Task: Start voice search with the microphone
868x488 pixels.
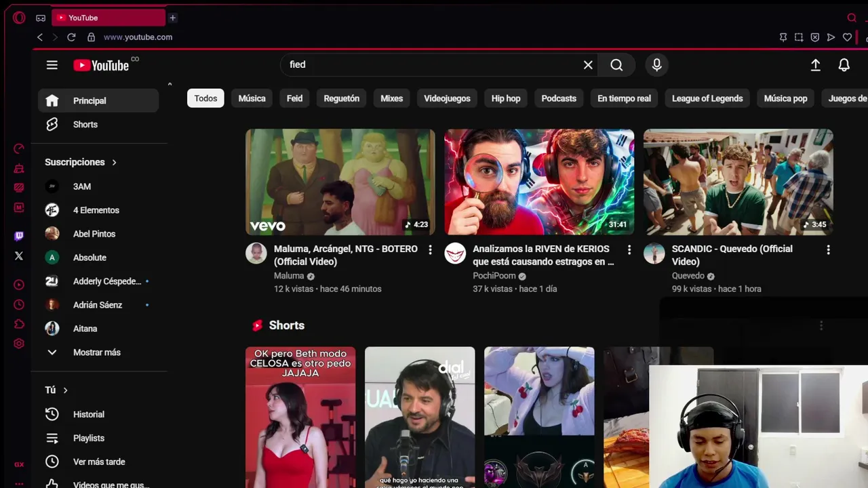Action: coord(656,65)
